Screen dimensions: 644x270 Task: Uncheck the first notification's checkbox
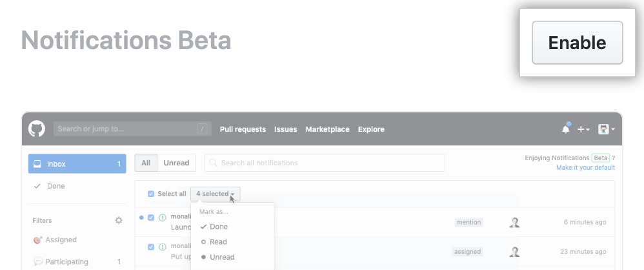click(x=151, y=218)
